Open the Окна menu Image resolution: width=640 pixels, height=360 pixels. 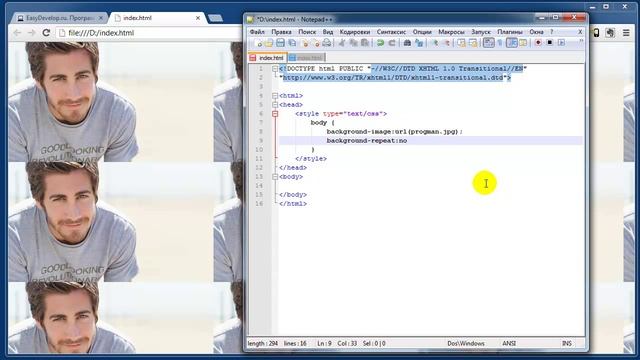pos(536,32)
